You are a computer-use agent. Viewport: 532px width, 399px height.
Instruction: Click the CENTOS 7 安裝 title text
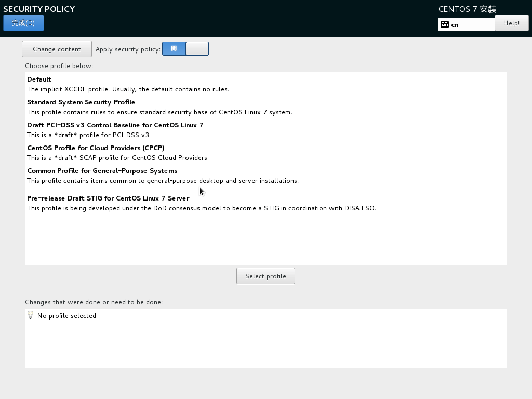[467, 9]
